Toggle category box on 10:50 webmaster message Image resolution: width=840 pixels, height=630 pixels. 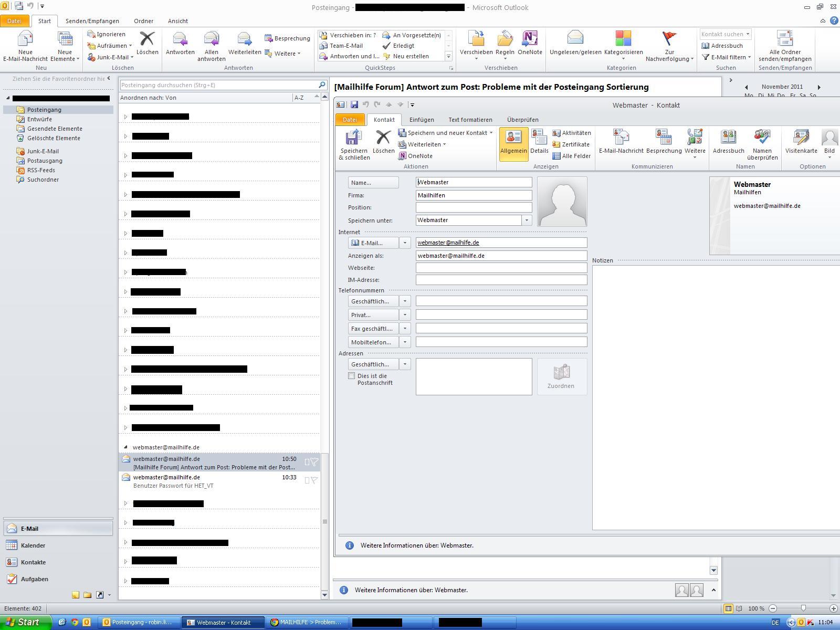[307, 462]
